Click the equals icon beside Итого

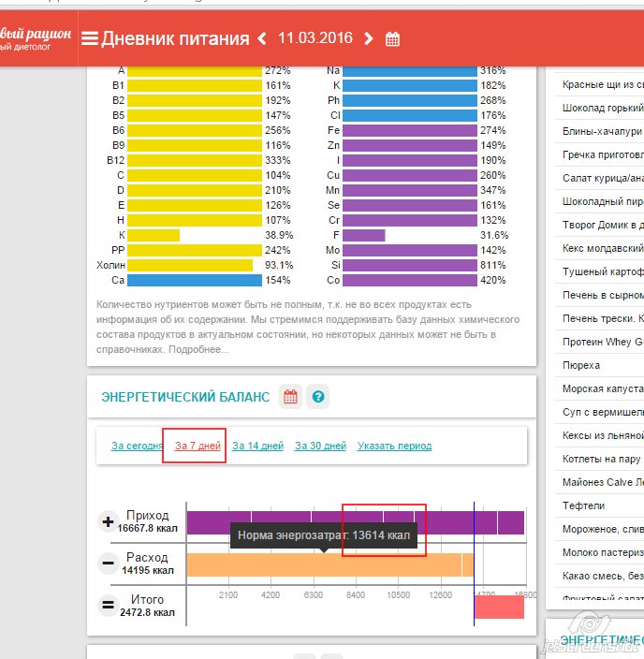coord(108,606)
